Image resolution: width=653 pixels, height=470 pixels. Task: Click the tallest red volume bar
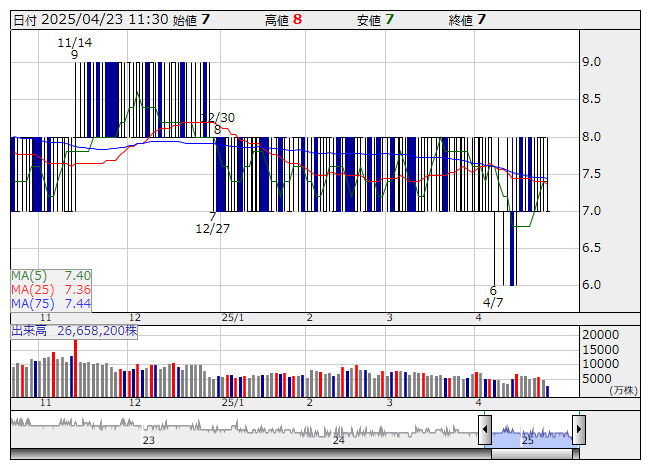coord(76,368)
